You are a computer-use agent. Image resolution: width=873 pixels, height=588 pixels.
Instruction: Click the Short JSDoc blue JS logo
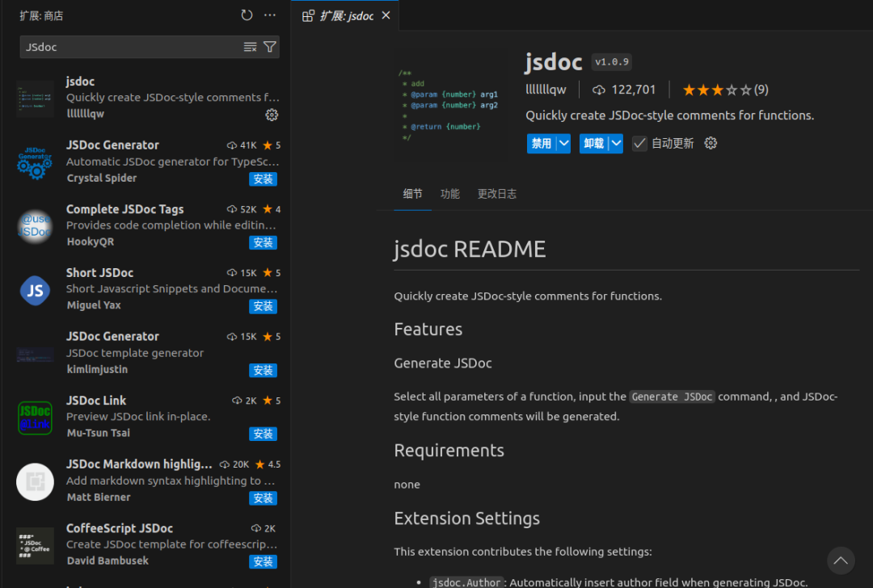(x=35, y=290)
